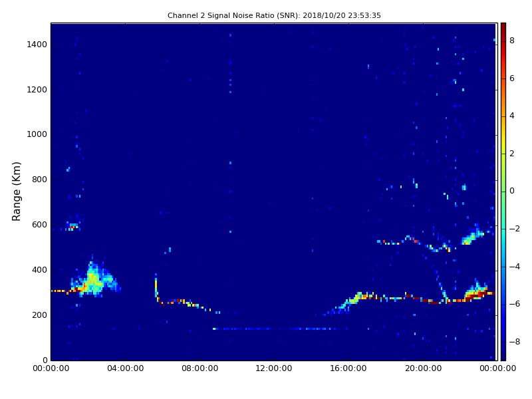Click the small echo near 01:00 at 600 km
The height and width of the screenshot is (399, 532).
click(x=73, y=226)
